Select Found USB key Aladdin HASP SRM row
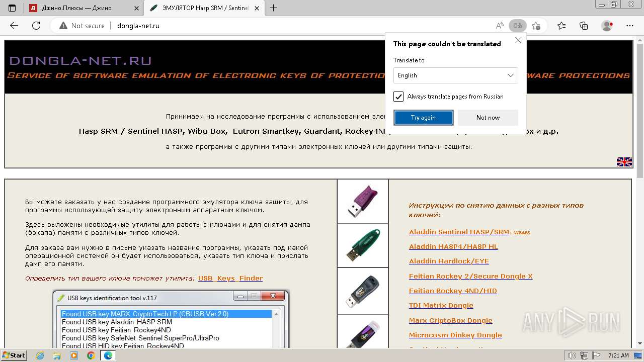The height and width of the screenshot is (362, 644). click(166, 322)
